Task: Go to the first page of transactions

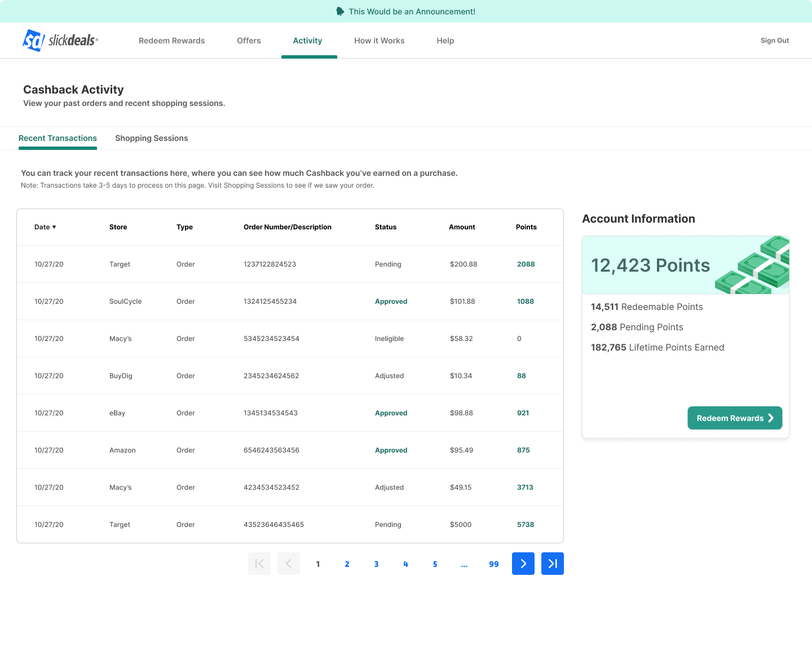Action: pos(259,564)
